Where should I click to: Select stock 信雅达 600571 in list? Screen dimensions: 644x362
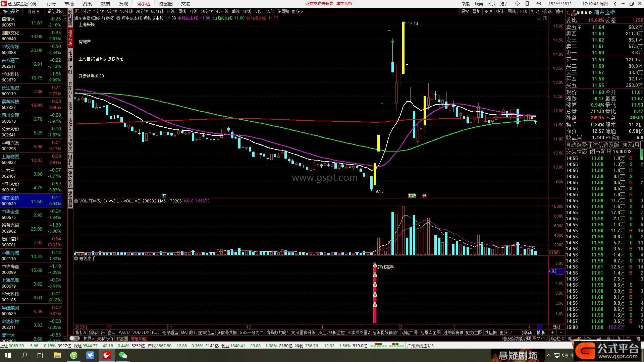32,22
